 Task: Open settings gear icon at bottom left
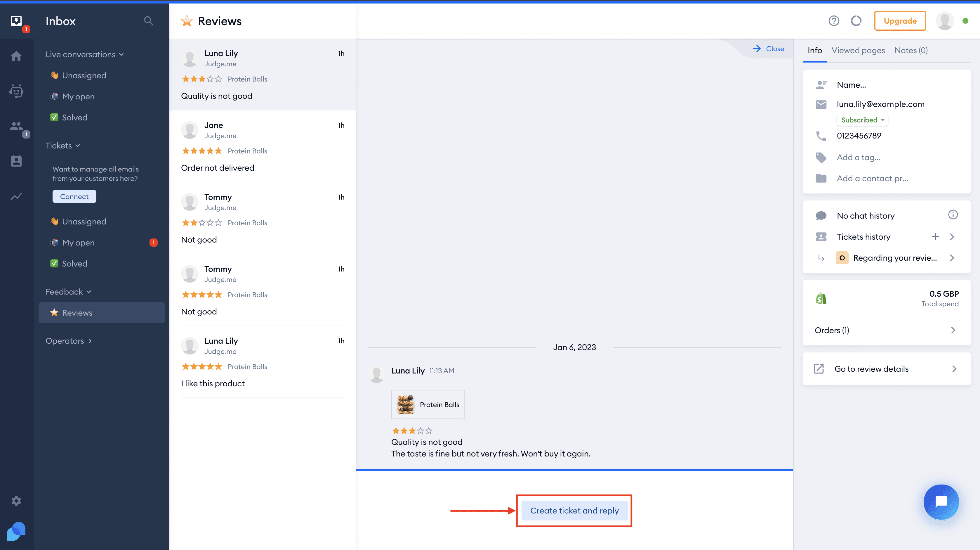[x=16, y=501]
